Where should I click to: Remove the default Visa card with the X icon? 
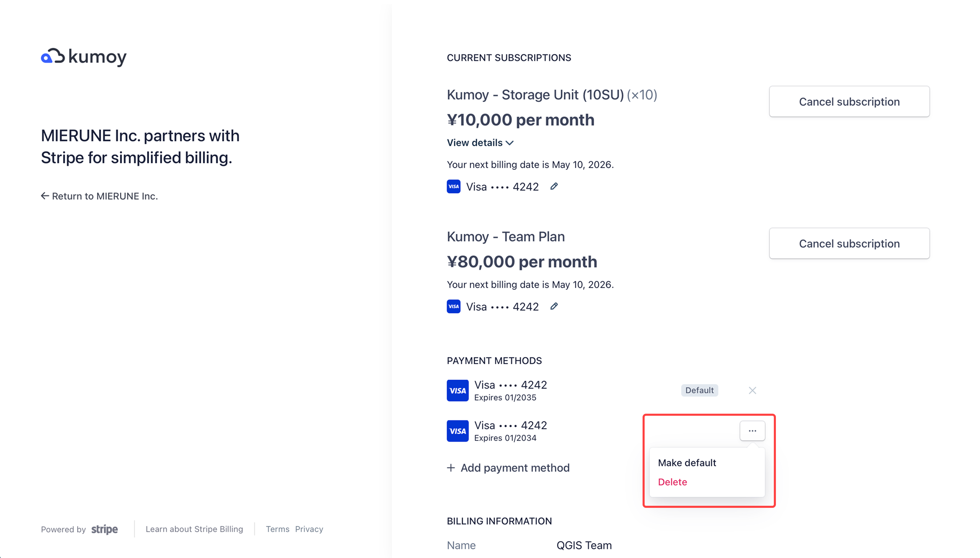click(x=752, y=390)
